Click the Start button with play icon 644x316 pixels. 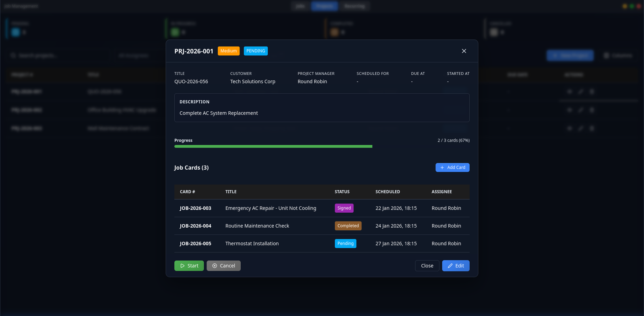pyautogui.click(x=189, y=266)
